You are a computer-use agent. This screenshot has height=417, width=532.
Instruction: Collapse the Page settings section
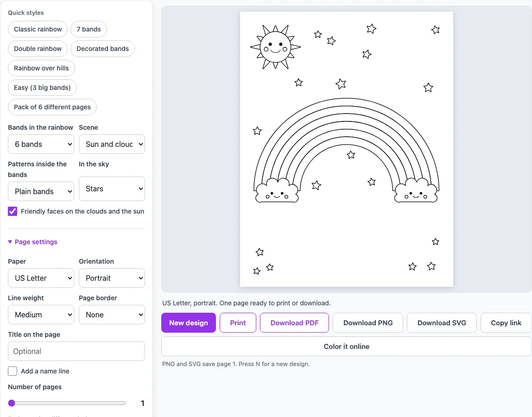click(32, 242)
